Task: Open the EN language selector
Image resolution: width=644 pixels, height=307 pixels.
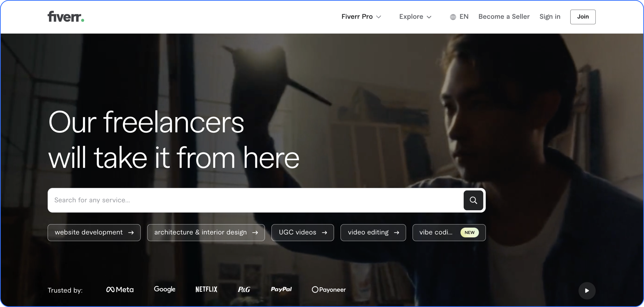Action: click(x=459, y=17)
